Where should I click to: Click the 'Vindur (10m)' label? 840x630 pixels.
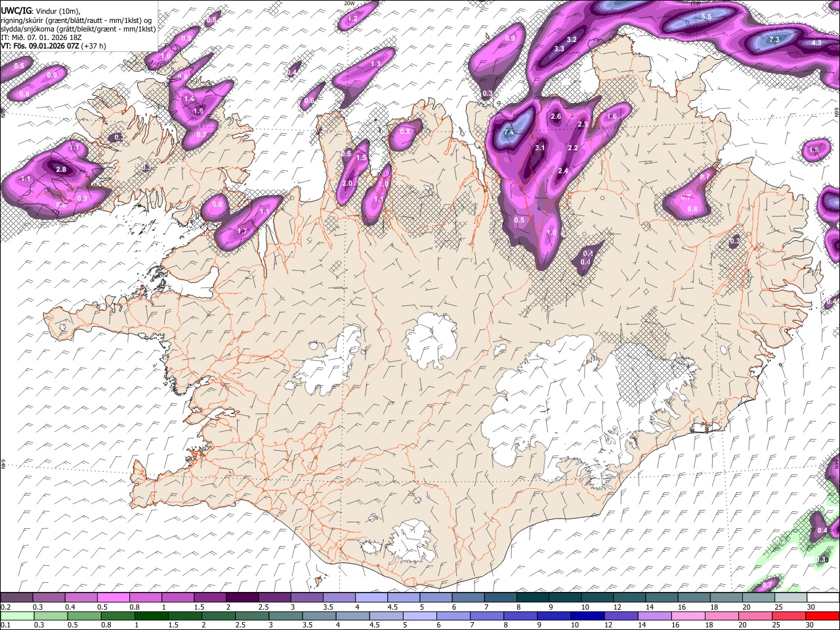click(57, 10)
